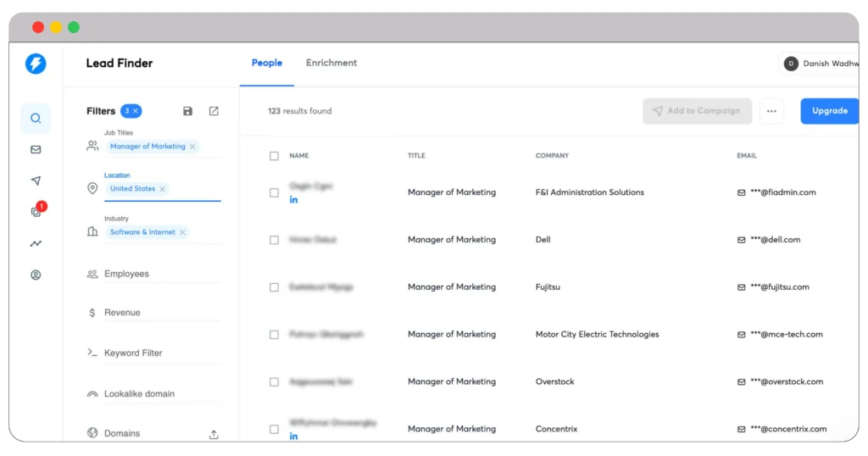Upload domains with the upload icon
This screenshot has height=456, width=868.
(214, 435)
